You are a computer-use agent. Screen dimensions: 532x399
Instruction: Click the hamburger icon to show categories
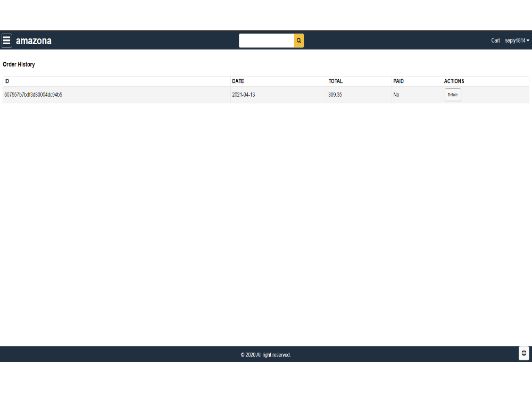pyautogui.click(x=6, y=40)
